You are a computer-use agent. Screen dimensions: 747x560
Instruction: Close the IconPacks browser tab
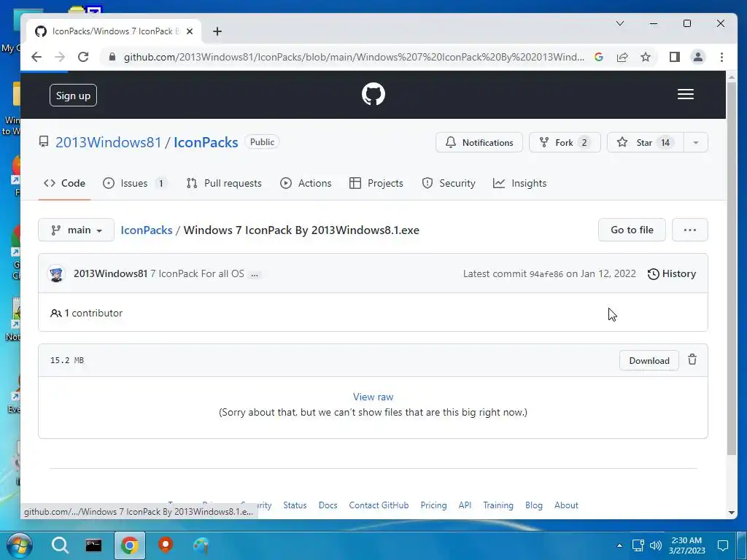click(190, 31)
